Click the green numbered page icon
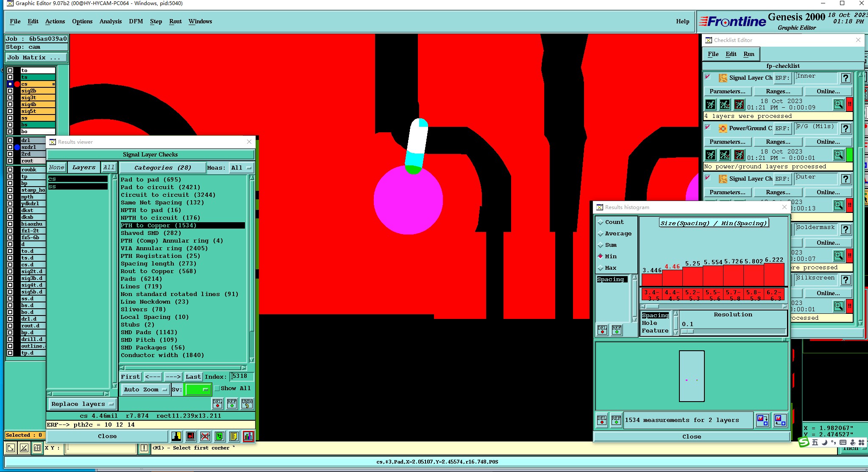Screen dimensions: 868x472 click(x=220, y=436)
